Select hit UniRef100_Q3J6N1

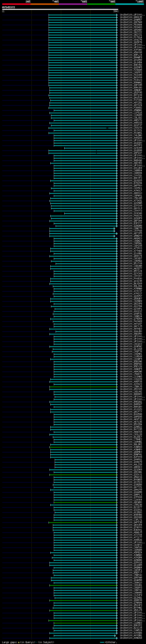pyautogui.click(x=131, y=253)
